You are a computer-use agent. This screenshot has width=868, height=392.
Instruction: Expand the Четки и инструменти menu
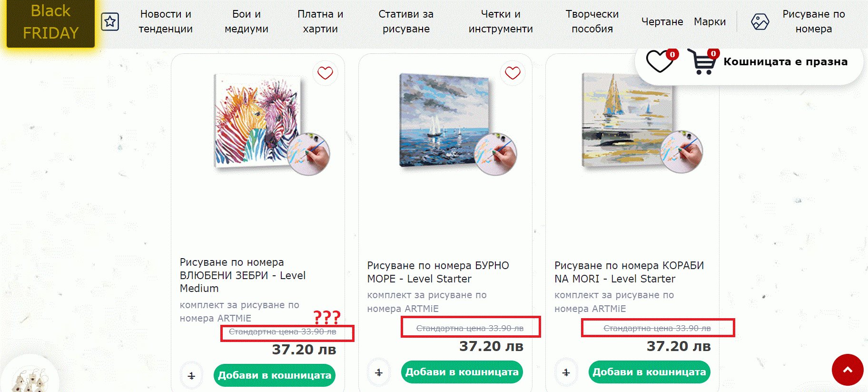tap(501, 21)
